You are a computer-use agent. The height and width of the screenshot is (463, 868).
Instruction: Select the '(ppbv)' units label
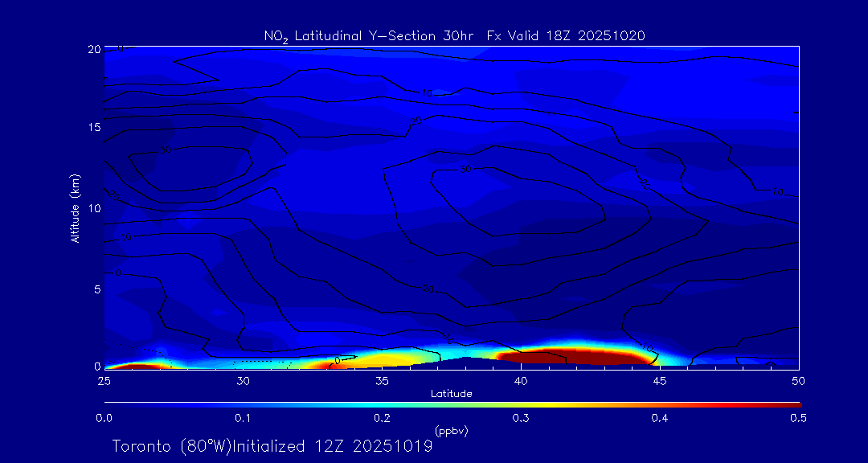[x=451, y=431]
